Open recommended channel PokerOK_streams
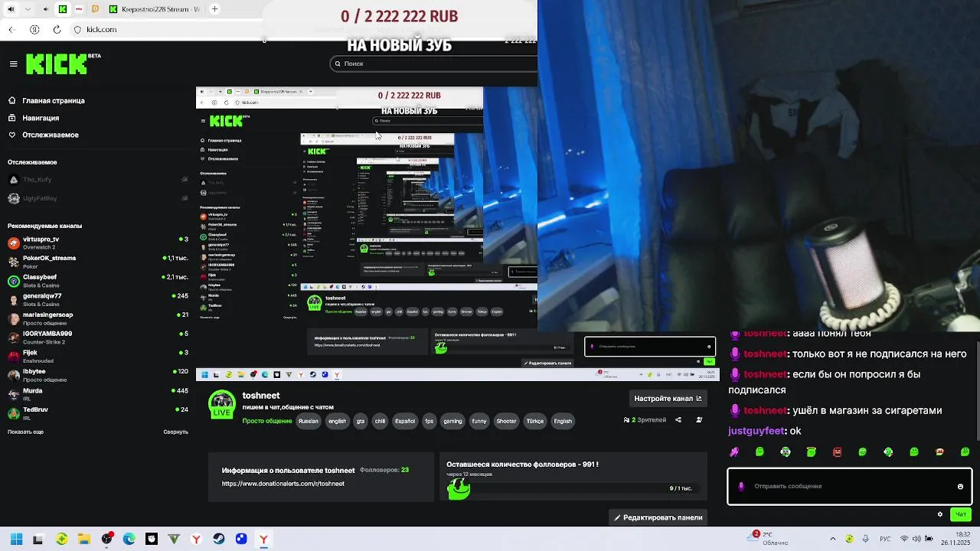980x551 pixels. [98, 262]
